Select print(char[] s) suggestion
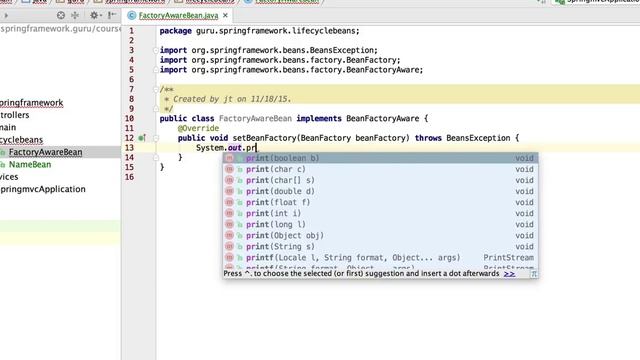640x360 pixels. 380,180
